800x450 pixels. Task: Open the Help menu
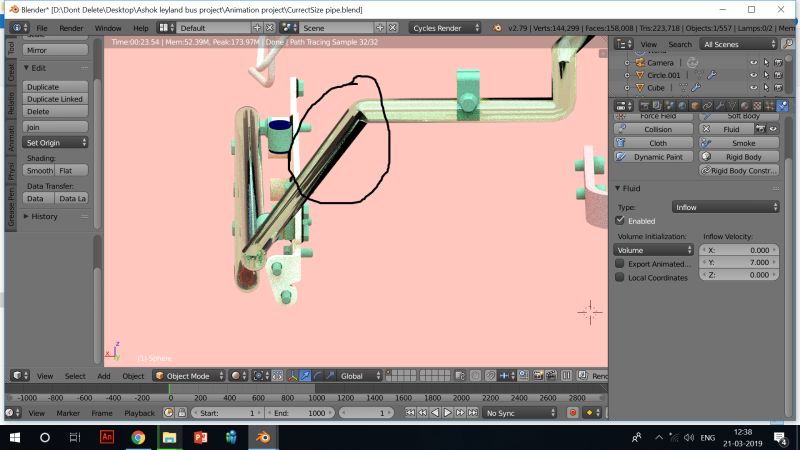141,28
